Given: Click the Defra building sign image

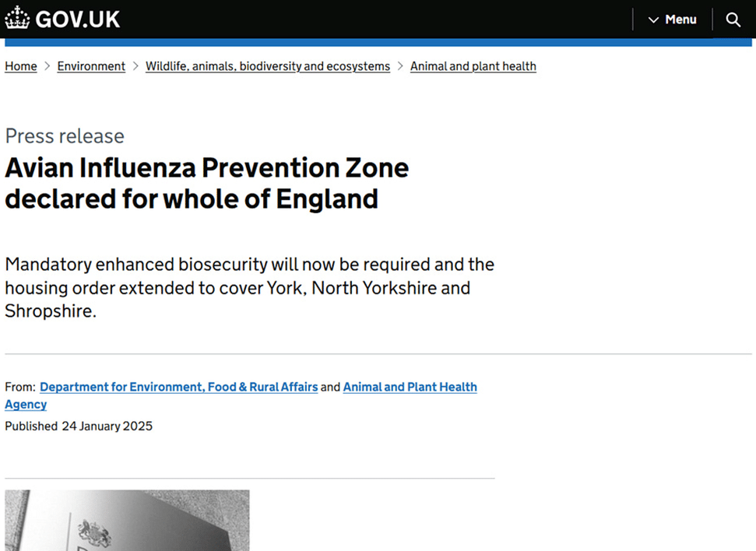Looking at the screenshot, I should (127, 521).
